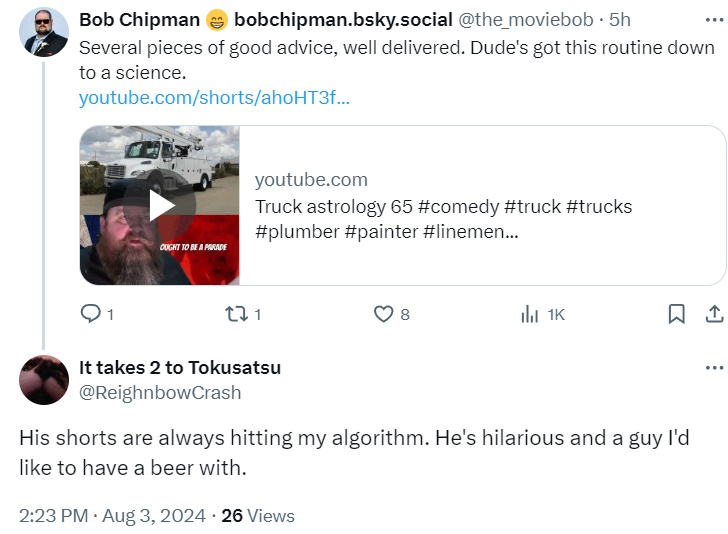The height and width of the screenshot is (534, 728).
Task: Click the @ReighnbowCrash handle
Action: point(160,392)
